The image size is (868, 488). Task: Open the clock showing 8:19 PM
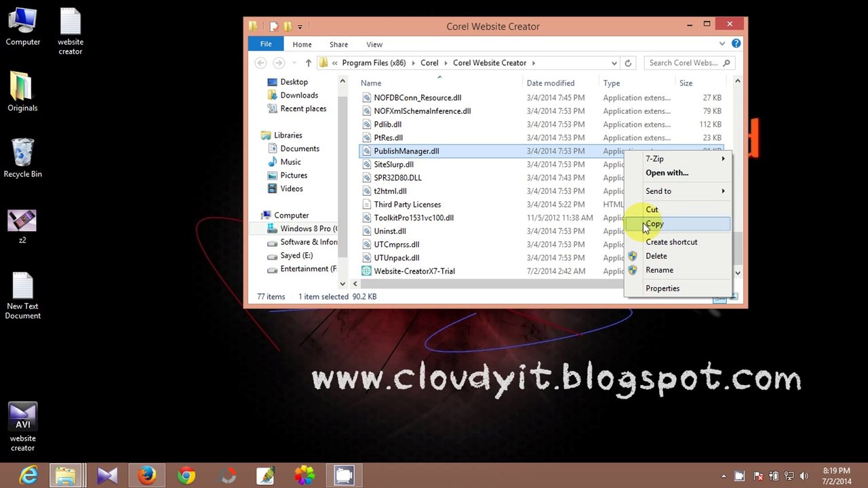[836, 476]
